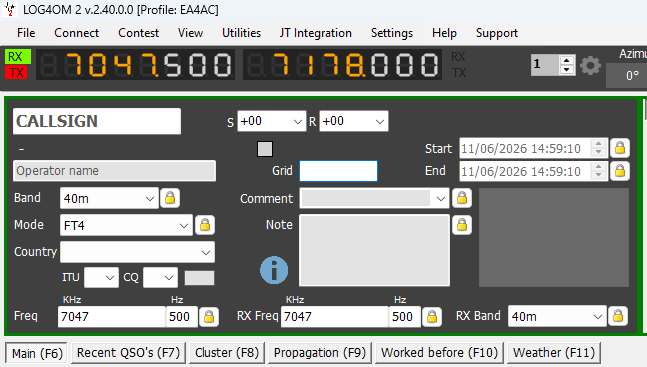This screenshot has width=647, height=367.
Task: Toggle the End time lock
Action: coord(620,171)
